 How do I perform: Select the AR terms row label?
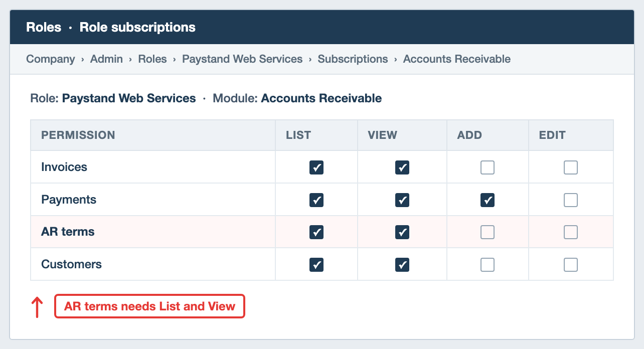coord(68,232)
